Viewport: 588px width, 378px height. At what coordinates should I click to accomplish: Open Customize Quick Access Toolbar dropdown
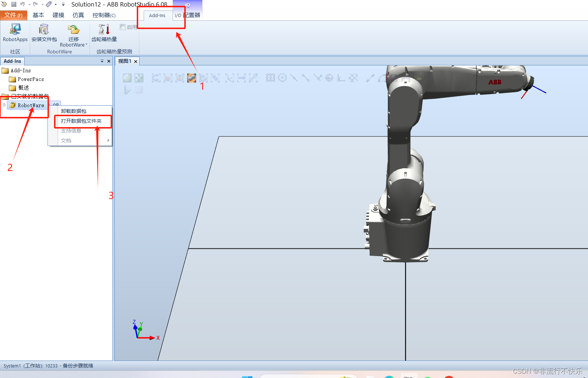(63, 4)
